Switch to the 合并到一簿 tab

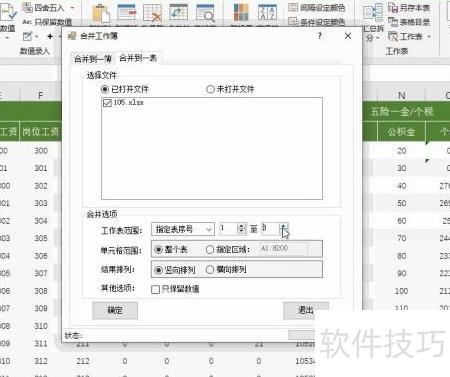92,59
